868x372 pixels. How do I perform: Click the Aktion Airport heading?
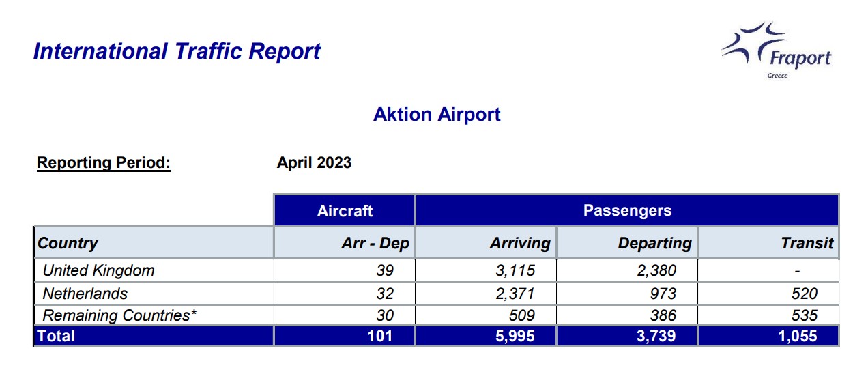(437, 115)
